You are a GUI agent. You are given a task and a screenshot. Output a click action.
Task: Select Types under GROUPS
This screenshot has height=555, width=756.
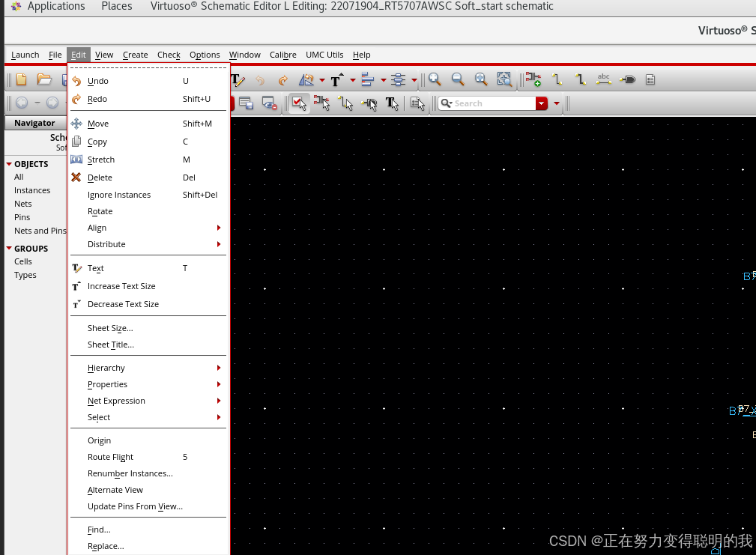click(x=25, y=275)
